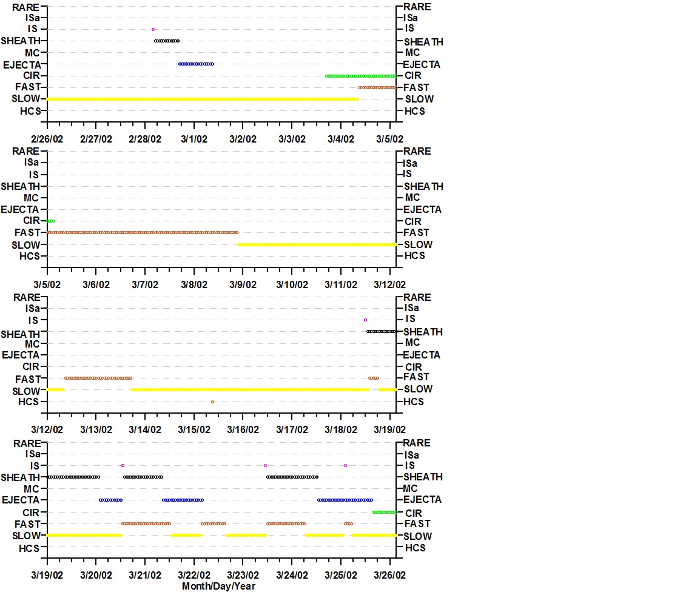Select orange HCS marker near 3/15/02
The height and width of the screenshot is (592, 700).
(212, 402)
